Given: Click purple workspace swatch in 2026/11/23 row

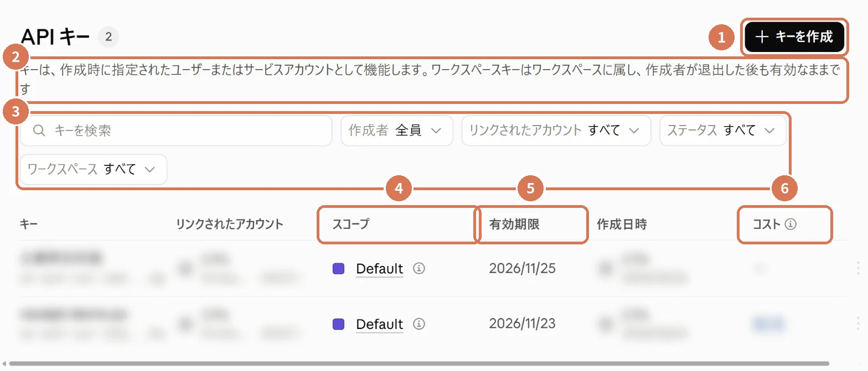Looking at the screenshot, I should click(338, 324).
